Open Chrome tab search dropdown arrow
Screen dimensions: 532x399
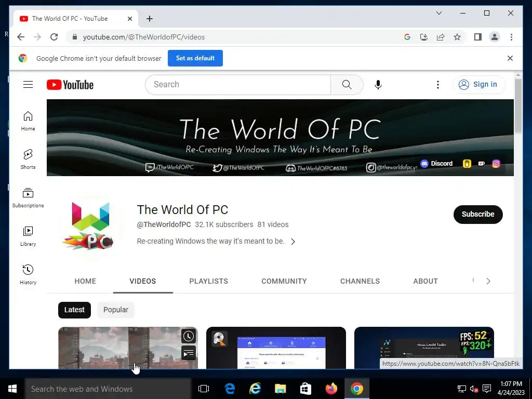[438, 13]
